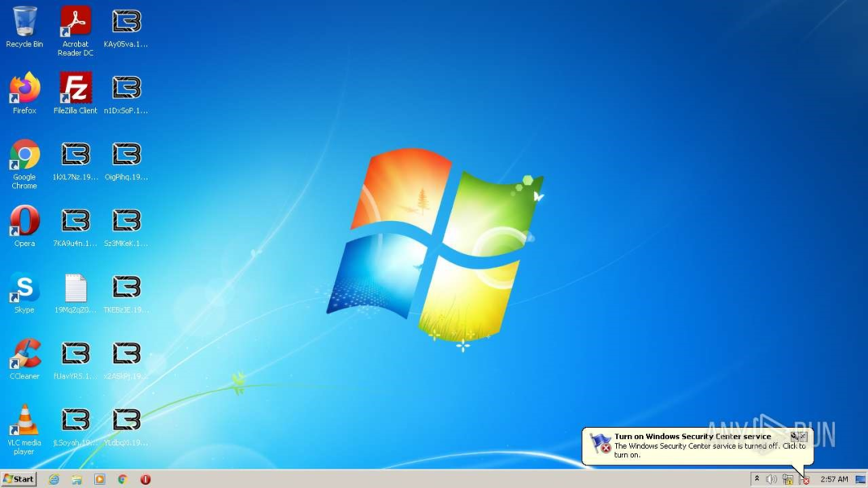
Task: Open notification balloon wrench settings icon
Action: pos(794,437)
